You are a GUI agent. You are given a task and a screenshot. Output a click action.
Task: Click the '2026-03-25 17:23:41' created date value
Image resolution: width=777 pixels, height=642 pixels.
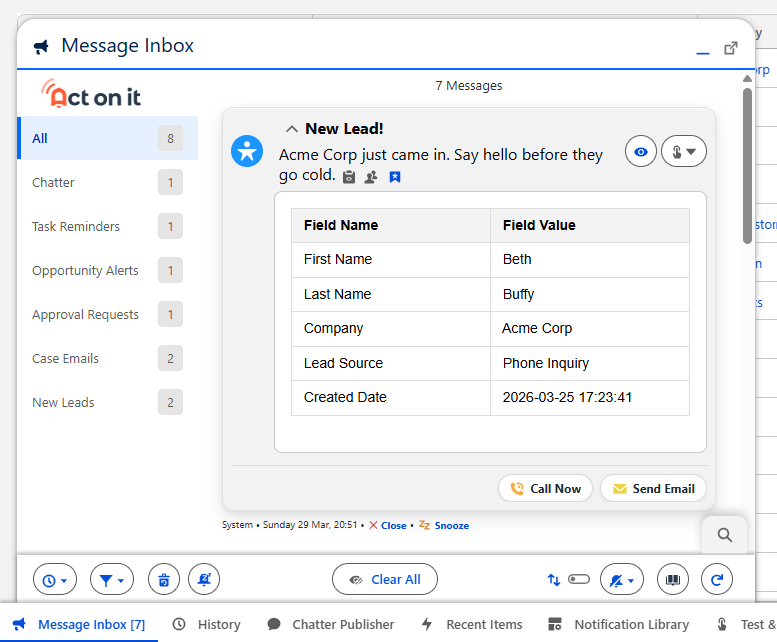(567, 397)
